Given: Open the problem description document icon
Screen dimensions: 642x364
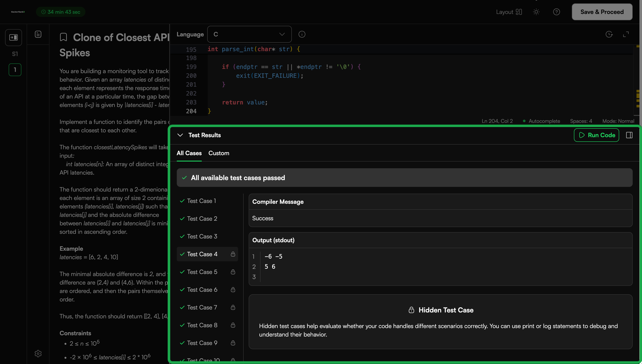Looking at the screenshot, I should 38,34.
